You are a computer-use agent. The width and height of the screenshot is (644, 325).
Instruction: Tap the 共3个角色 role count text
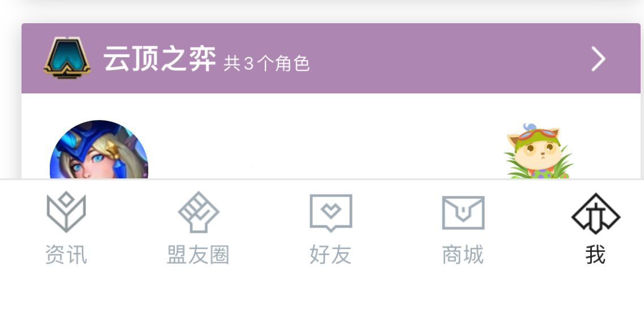[x=267, y=63]
